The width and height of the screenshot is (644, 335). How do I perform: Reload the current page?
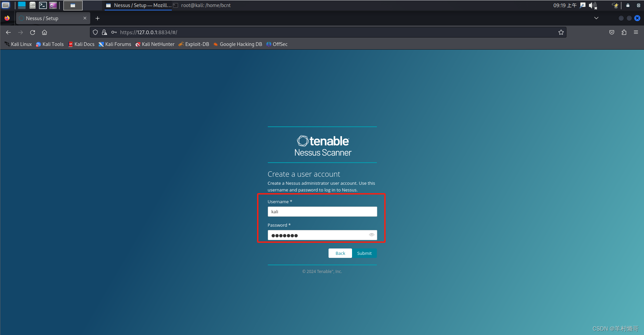(x=33, y=32)
